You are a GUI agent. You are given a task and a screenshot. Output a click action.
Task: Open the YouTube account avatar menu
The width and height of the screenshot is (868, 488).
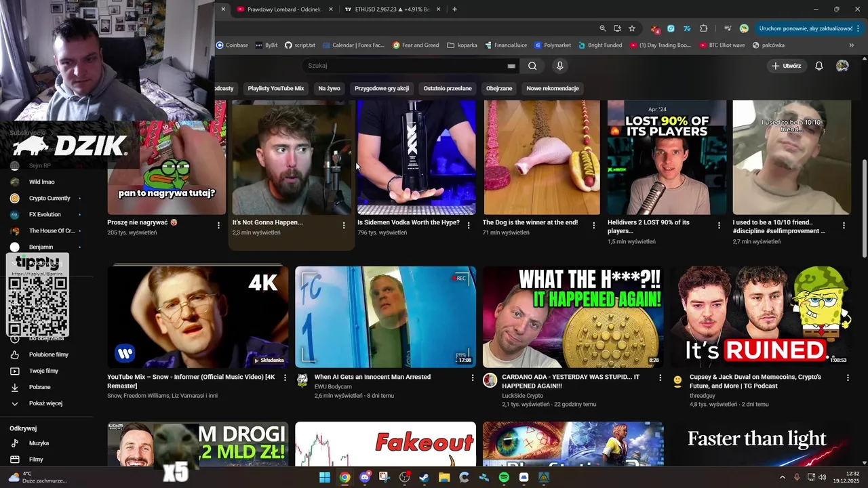[842, 66]
